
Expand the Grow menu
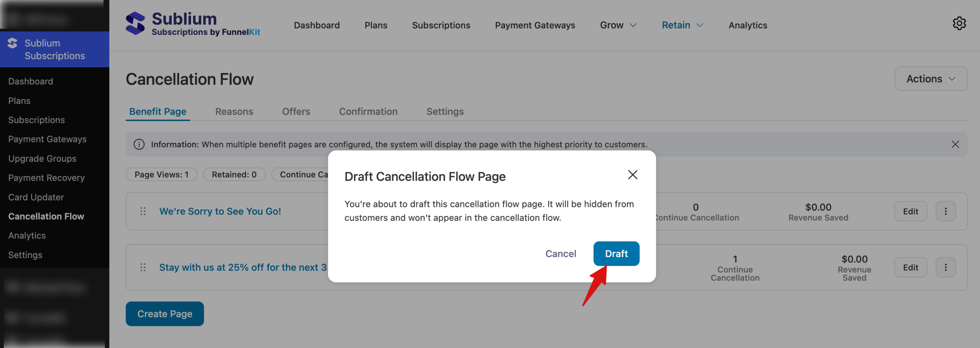618,25
